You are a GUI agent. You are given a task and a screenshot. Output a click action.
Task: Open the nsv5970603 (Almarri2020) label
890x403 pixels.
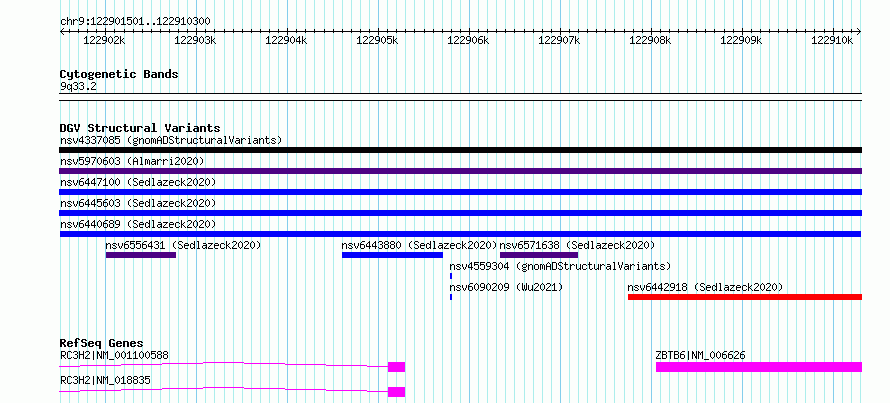point(132,161)
